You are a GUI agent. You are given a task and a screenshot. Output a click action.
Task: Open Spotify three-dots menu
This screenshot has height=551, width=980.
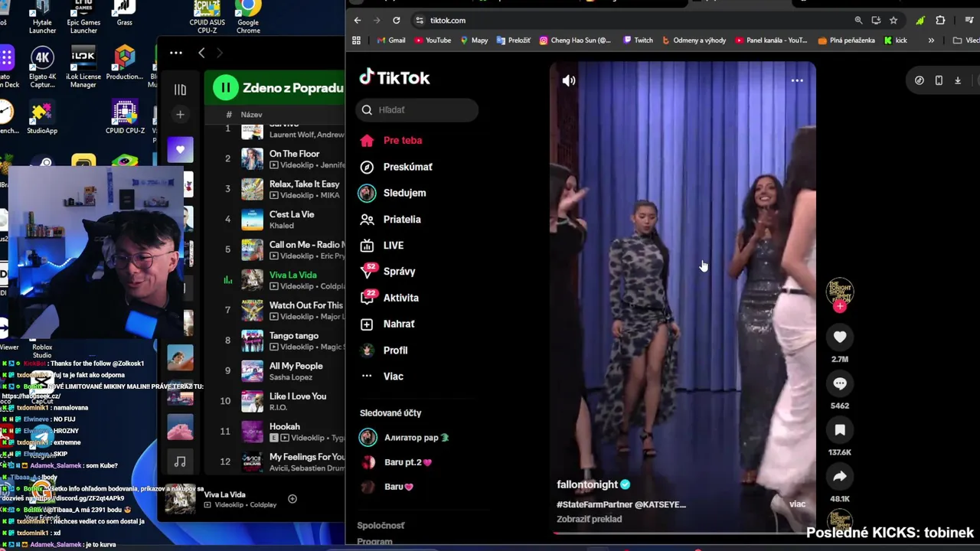point(176,53)
